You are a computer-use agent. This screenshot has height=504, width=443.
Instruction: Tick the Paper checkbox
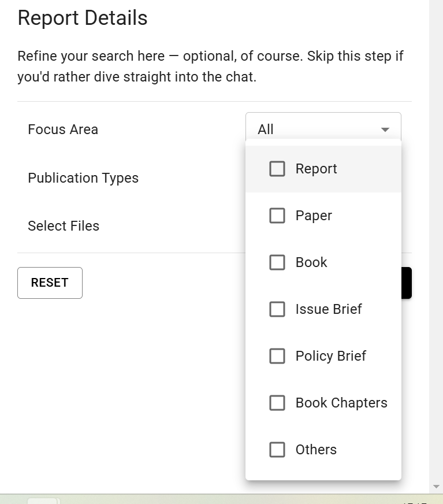click(x=277, y=216)
